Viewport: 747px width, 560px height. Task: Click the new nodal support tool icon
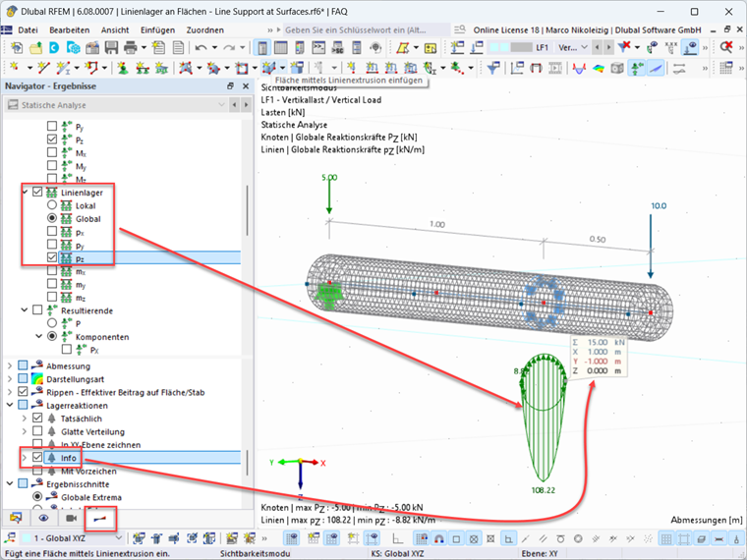coord(123,68)
